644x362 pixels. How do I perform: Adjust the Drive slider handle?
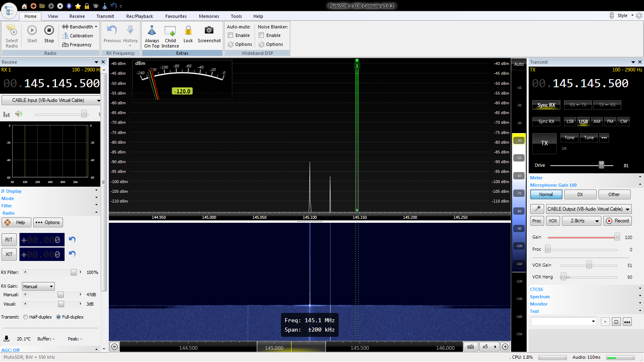point(601,165)
